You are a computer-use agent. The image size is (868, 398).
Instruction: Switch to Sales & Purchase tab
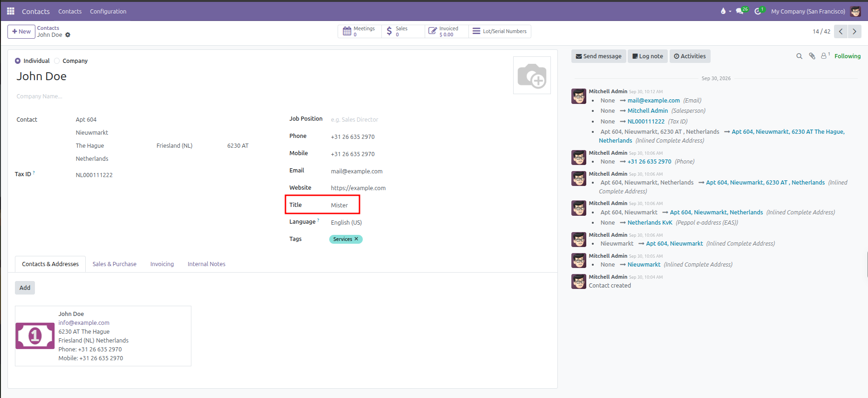[x=115, y=264]
